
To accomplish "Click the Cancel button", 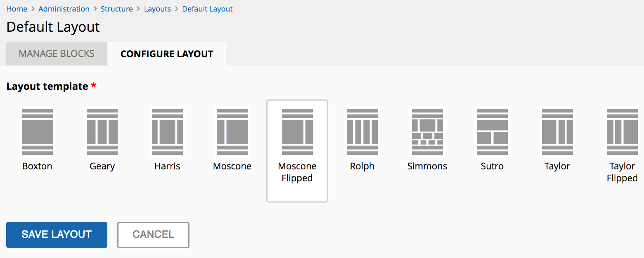I will click(x=153, y=235).
